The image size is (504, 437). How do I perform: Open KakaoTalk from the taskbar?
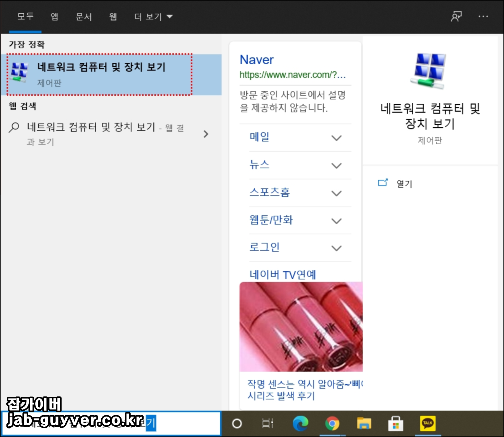(x=428, y=424)
